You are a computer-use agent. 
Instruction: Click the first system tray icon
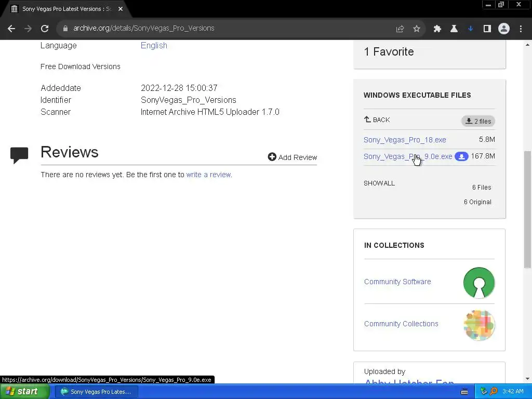(484, 392)
